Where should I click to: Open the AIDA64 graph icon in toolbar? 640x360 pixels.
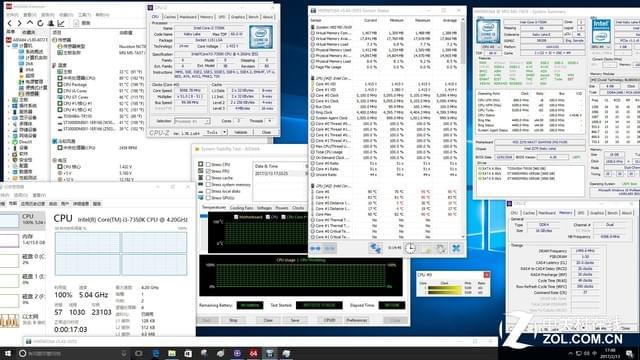tap(61, 23)
